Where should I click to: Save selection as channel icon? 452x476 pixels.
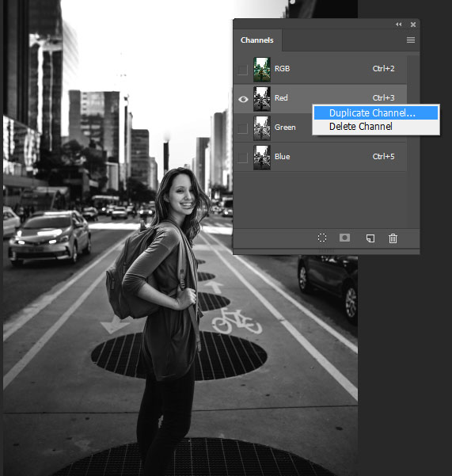click(x=344, y=238)
